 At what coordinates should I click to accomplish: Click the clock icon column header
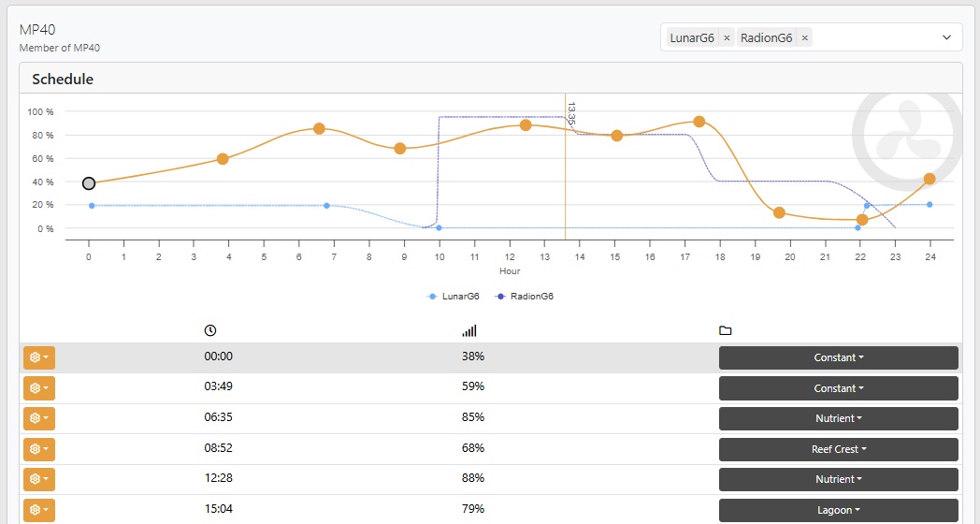pos(210,330)
